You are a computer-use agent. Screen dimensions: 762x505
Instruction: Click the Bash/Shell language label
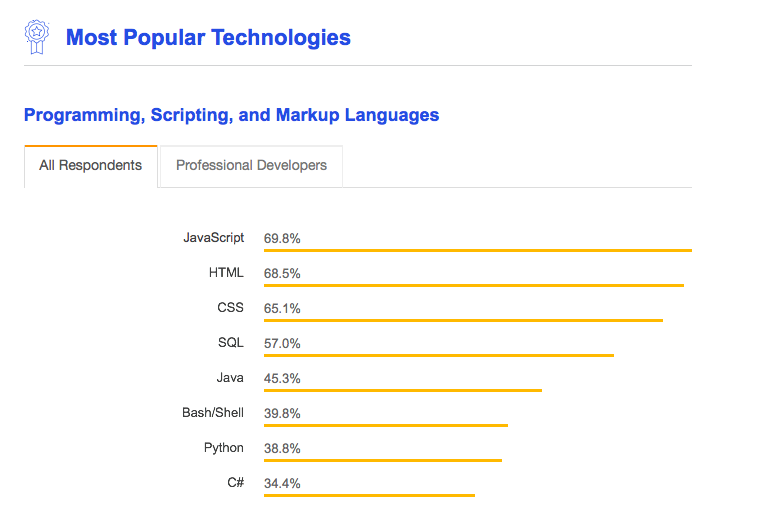click(x=212, y=413)
